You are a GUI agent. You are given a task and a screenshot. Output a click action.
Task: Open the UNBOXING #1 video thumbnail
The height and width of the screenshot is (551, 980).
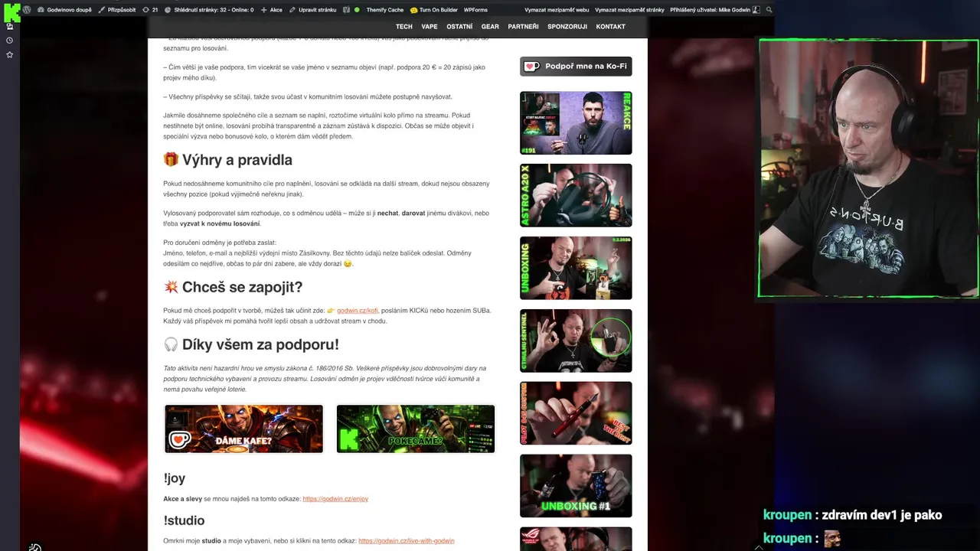pyautogui.click(x=576, y=486)
